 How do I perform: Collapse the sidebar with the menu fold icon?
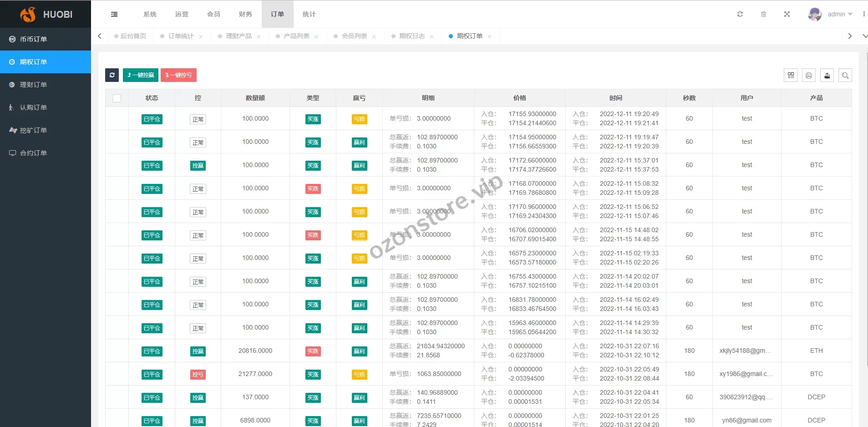114,15
